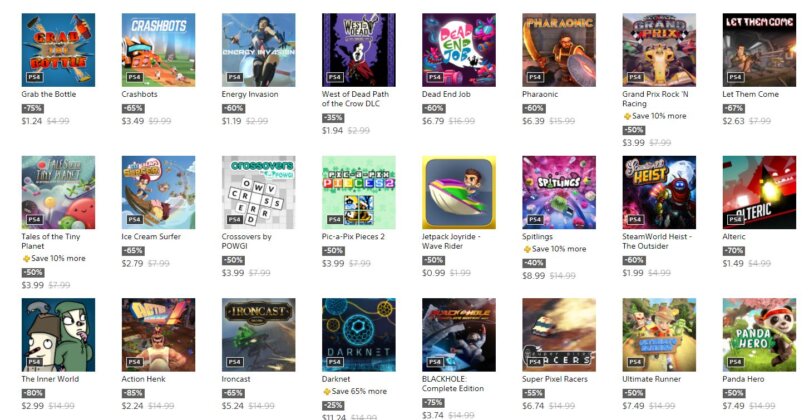The height and width of the screenshot is (420, 809).
Task: Click the Alteric game artwork
Action: point(759,192)
